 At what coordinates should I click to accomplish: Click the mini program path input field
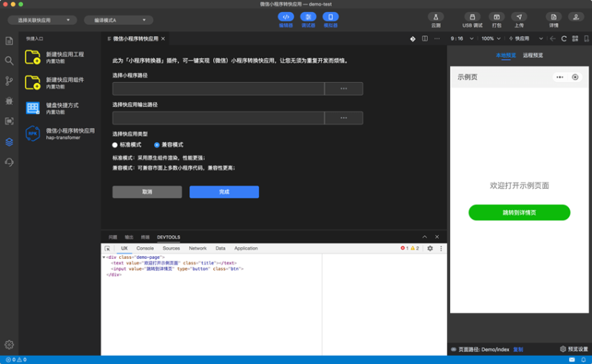218,89
